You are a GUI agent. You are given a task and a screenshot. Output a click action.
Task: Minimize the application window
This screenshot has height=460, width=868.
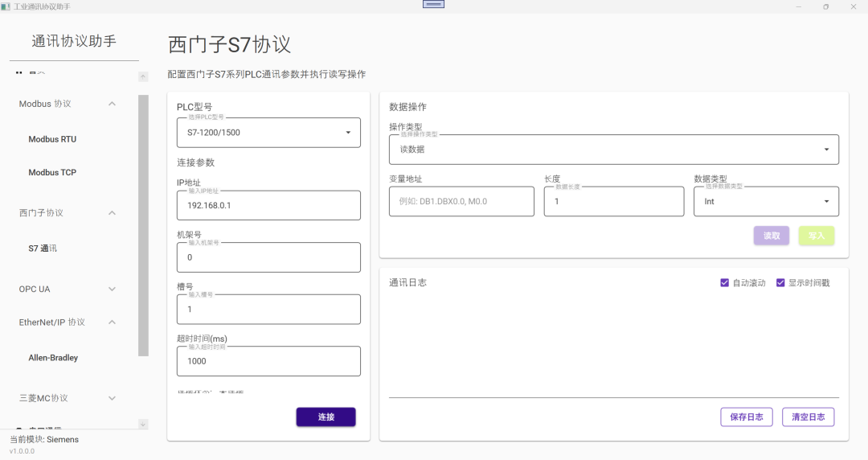[x=798, y=6]
